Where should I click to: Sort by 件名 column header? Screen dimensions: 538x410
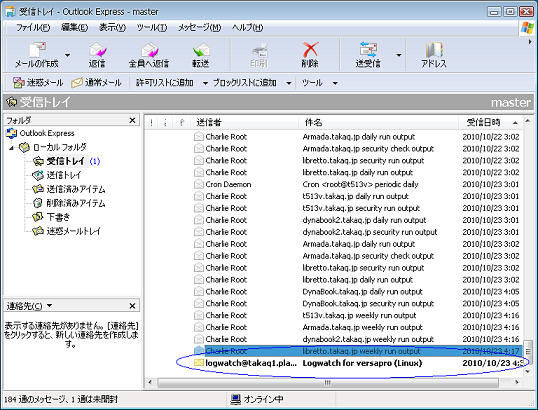[x=379, y=122]
